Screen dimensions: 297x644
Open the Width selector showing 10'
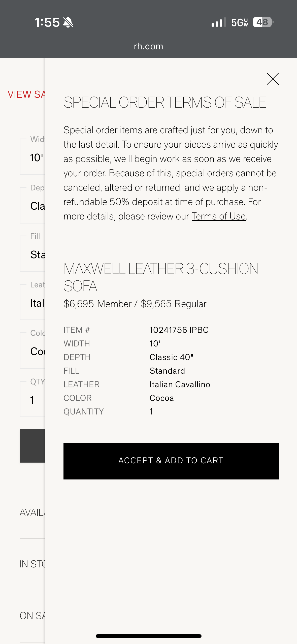[33, 156]
